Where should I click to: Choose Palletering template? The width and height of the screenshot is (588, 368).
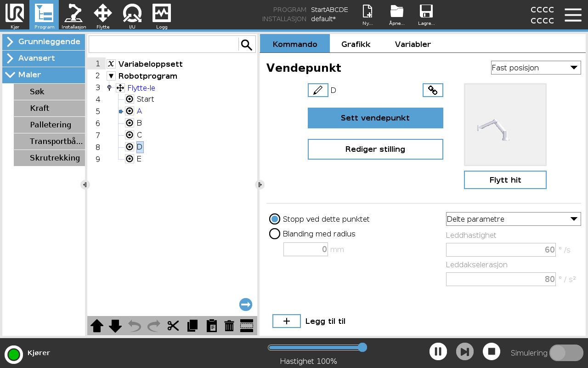[50, 125]
